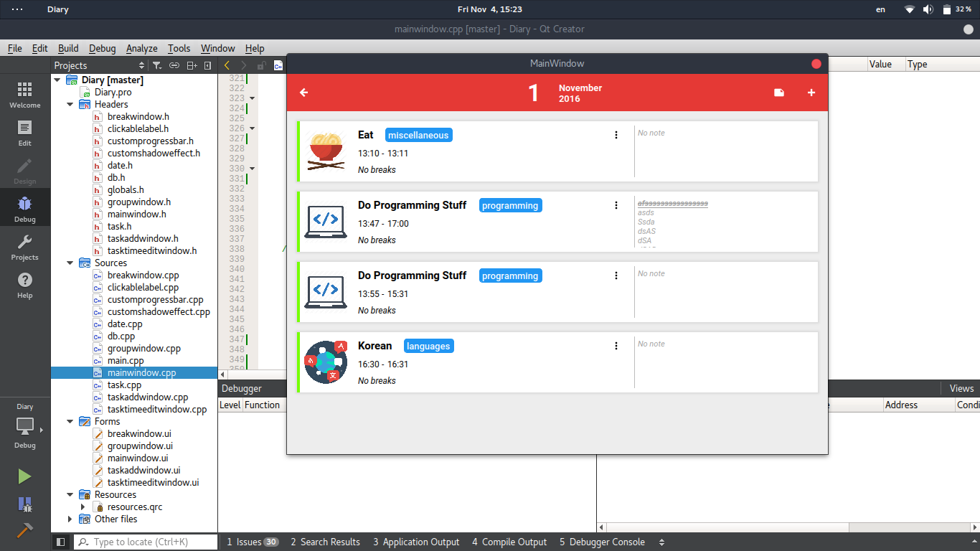Split the Projects side panel
This screenshot has width=980, height=551.
[192, 65]
